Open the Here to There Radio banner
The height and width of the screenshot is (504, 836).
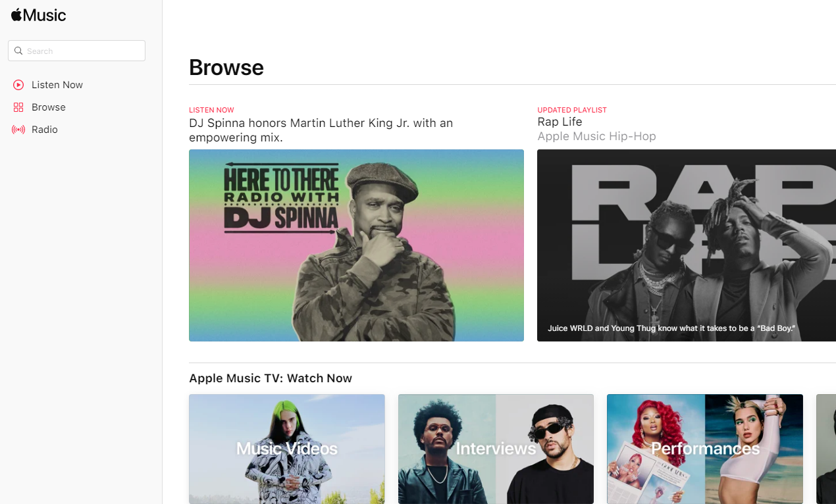tap(356, 245)
